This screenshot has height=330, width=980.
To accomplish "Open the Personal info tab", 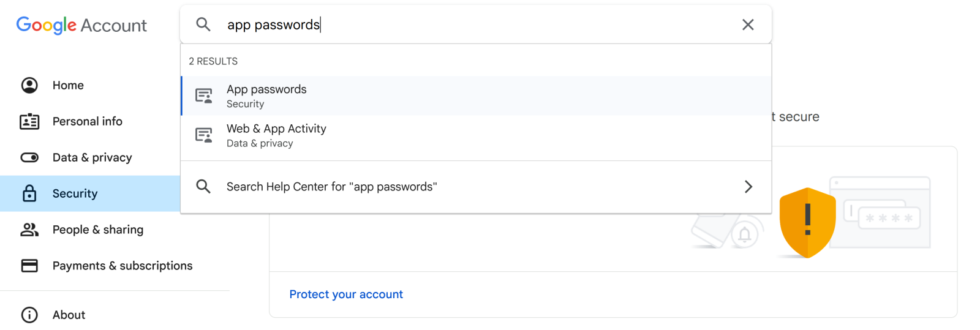I will click(x=88, y=121).
